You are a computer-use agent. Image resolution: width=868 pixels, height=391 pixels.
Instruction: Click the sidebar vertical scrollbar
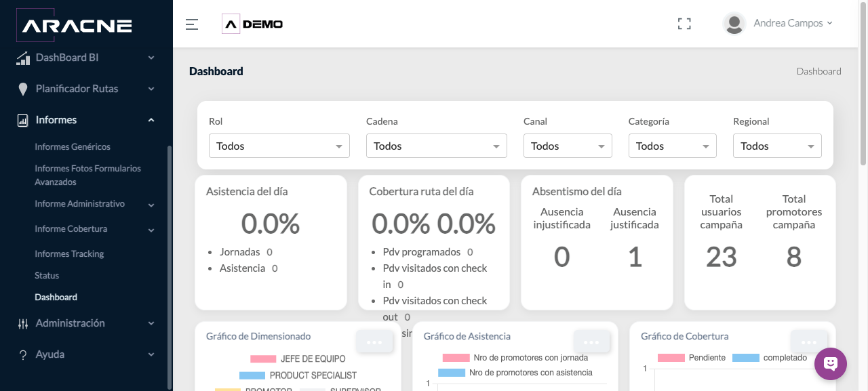pyautogui.click(x=170, y=268)
